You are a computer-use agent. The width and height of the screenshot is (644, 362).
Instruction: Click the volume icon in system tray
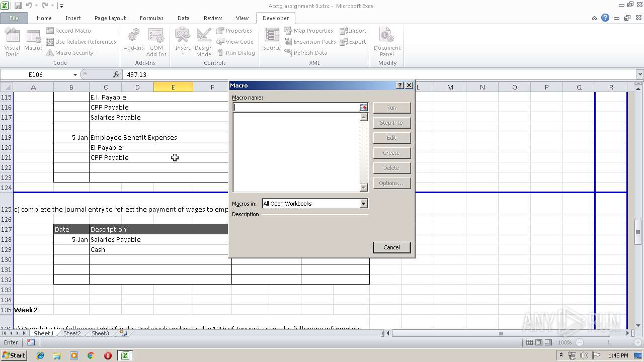click(x=584, y=355)
